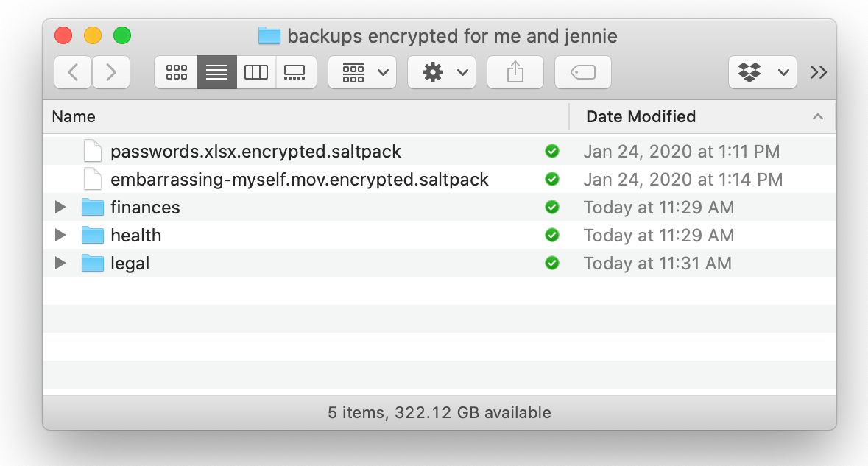Switch to column view

tap(255, 71)
